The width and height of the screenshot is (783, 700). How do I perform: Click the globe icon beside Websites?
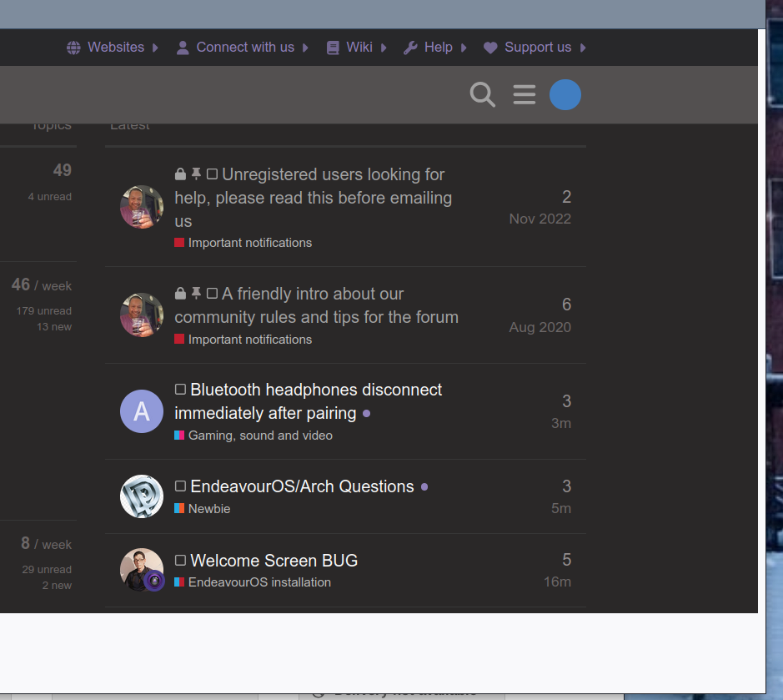pyautogui.click(x=74, y=48)
